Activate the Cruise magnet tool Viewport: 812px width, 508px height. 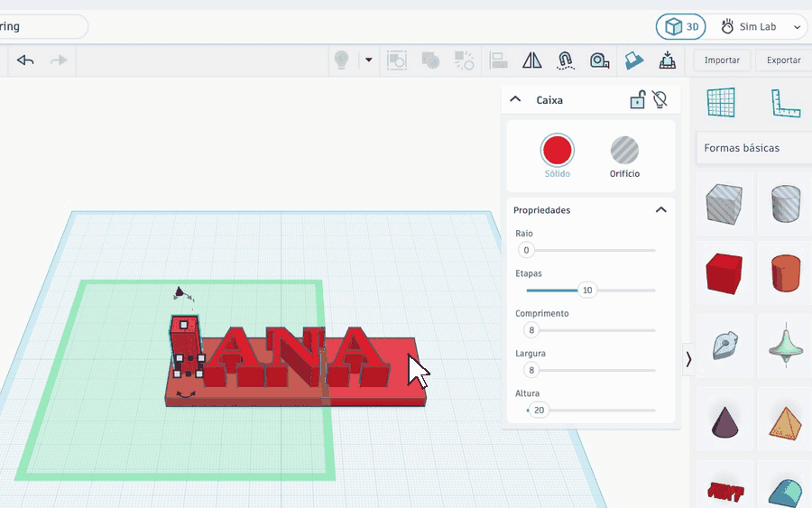[x=566, y=60]
